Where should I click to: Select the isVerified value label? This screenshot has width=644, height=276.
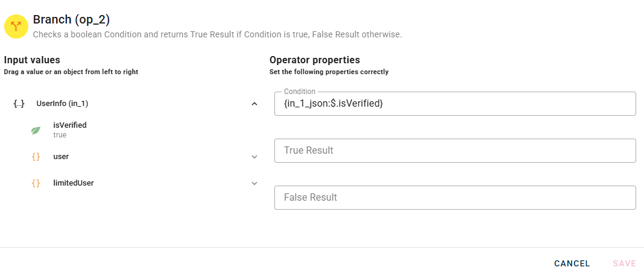pyautogui.click(x=70, y=125)
